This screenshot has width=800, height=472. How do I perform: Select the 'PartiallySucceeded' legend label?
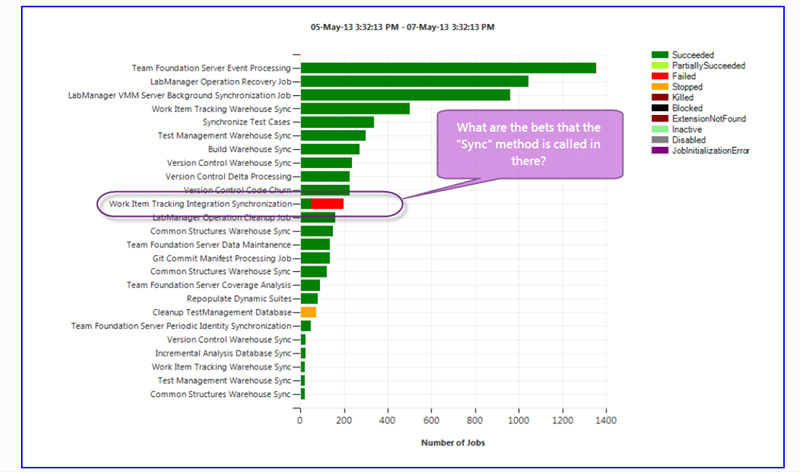[x=709, y=65]
